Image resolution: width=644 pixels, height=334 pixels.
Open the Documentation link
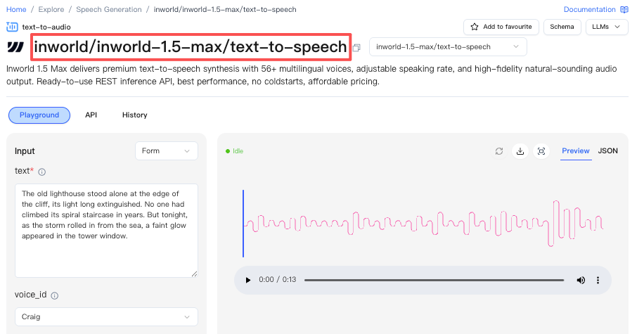(x=595, y=9)
